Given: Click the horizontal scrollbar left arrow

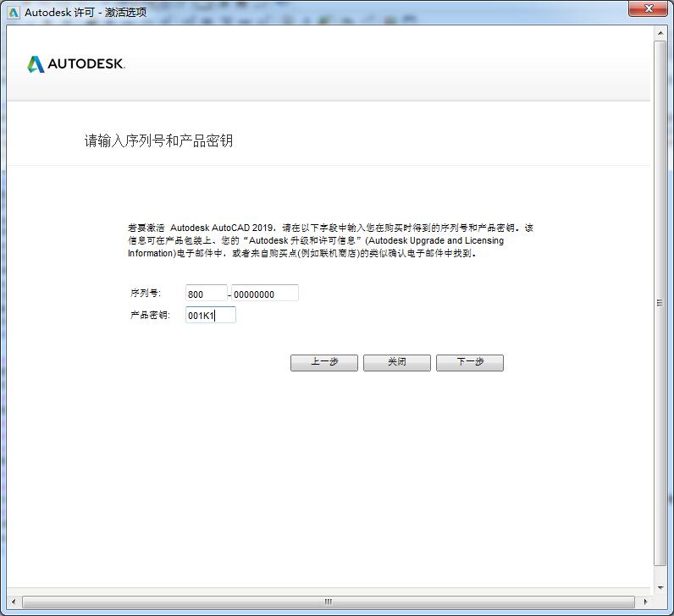Looking at the screenshot, I should click(13, 602).
